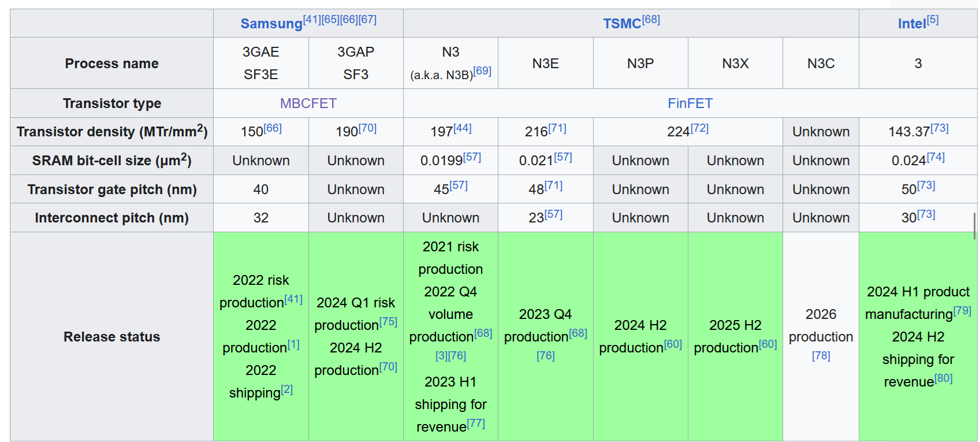Image resolution: width=980 pixels, height=442 pixels.
Task: Click the interconnect pitch value "32" for 3GAE
Action: pos(261,218)
